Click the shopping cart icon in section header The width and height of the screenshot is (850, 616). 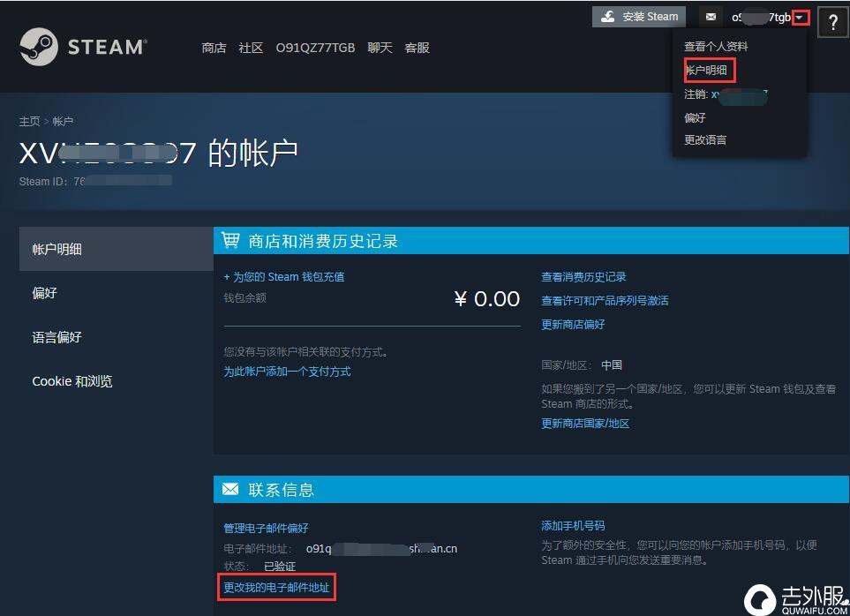coord(230,239)
